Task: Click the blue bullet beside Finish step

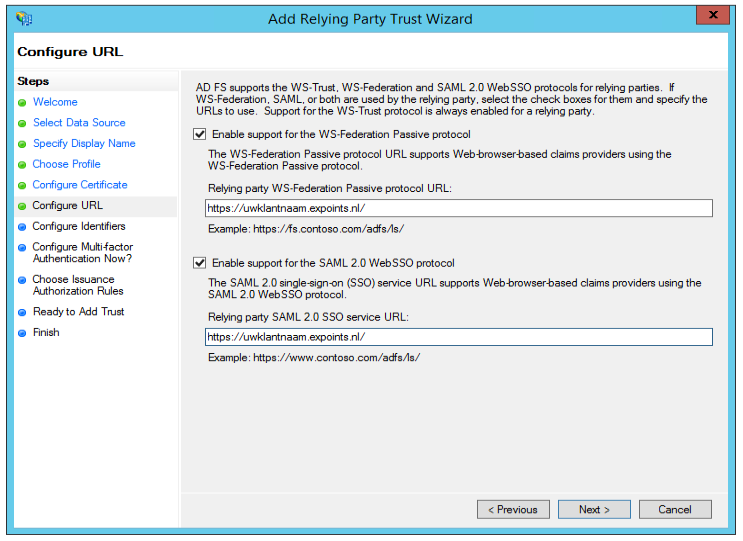Action: 22,334
